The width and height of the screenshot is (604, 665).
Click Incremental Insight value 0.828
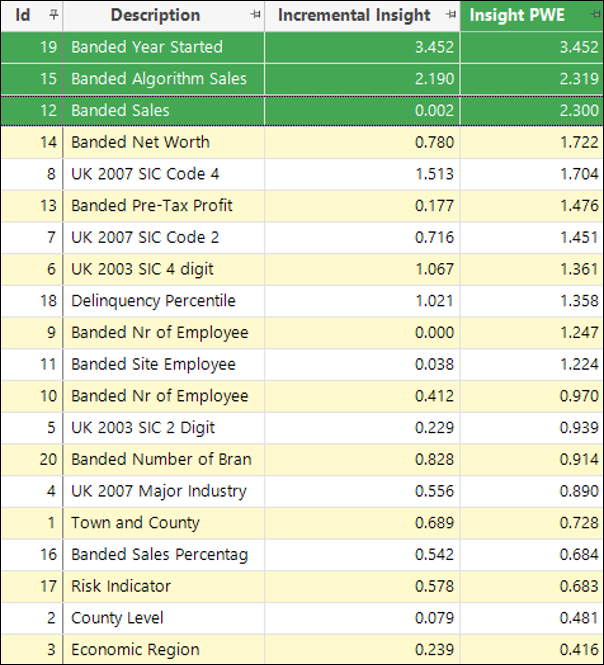[x=434, y=459]
